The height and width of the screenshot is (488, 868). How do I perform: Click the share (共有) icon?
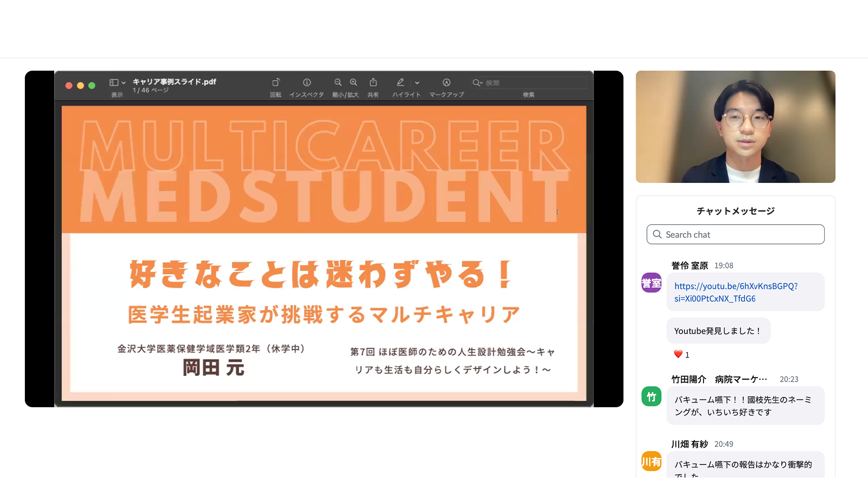373,83
